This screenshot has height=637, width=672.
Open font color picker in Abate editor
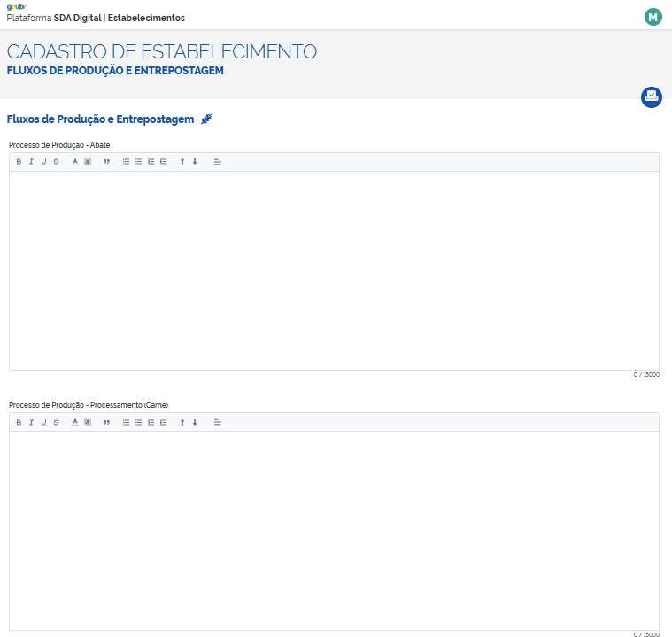75,162
